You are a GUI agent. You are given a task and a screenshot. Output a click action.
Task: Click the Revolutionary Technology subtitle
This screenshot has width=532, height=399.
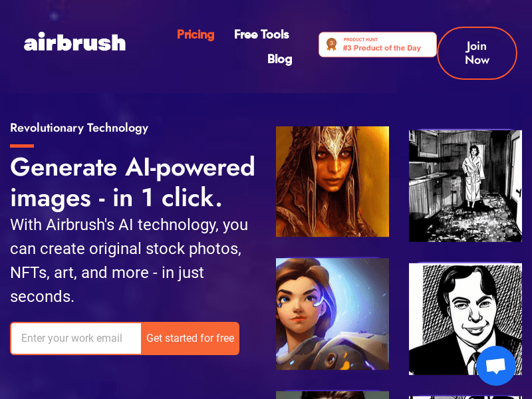[x=79, y=128]
